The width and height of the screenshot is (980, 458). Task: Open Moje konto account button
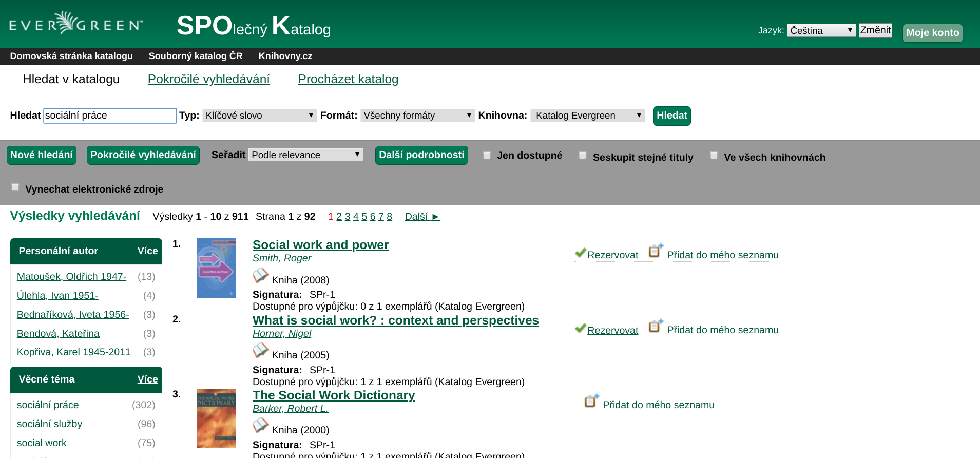point(932,33)
